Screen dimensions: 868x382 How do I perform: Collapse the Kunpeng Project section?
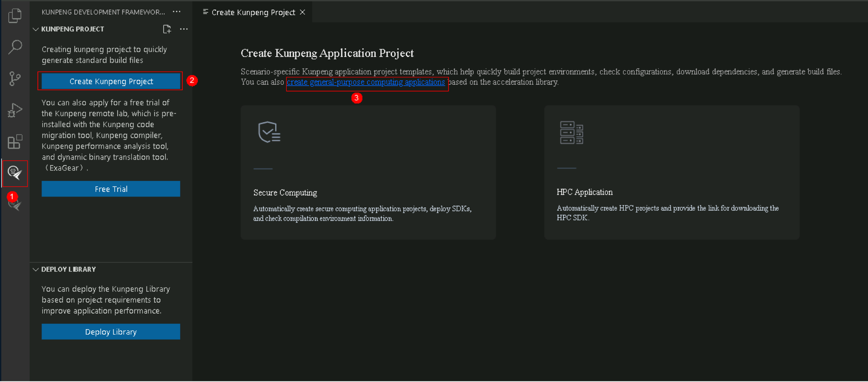(36, 29)
